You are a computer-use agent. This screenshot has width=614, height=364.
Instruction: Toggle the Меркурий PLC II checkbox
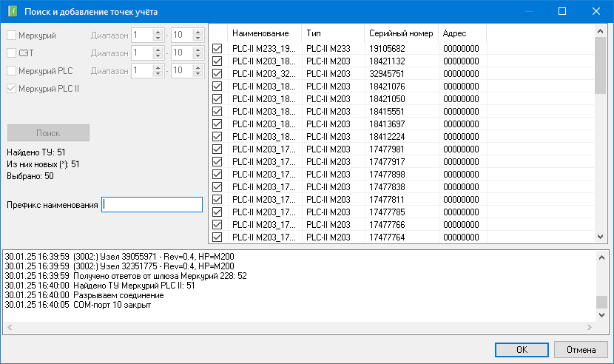[x=11, y=89]
